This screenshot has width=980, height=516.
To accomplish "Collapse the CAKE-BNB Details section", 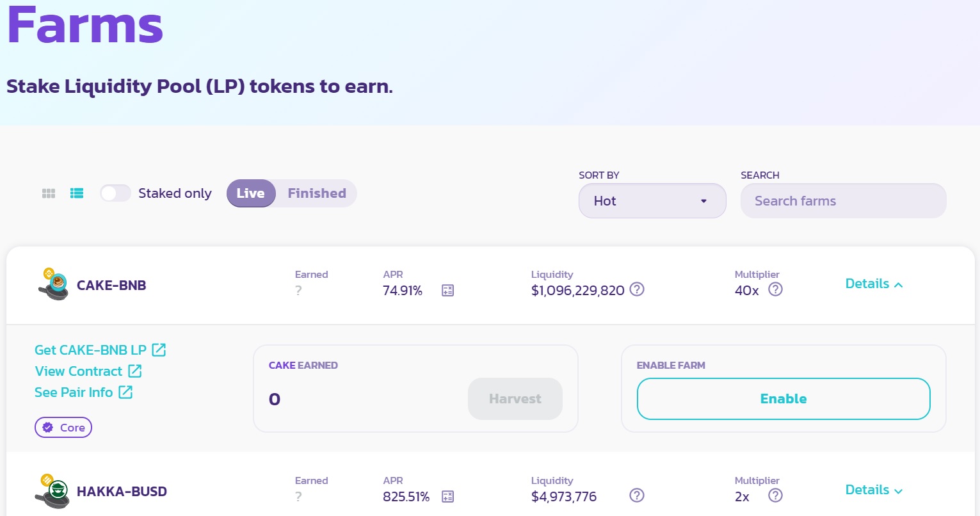I will [874, 284].
